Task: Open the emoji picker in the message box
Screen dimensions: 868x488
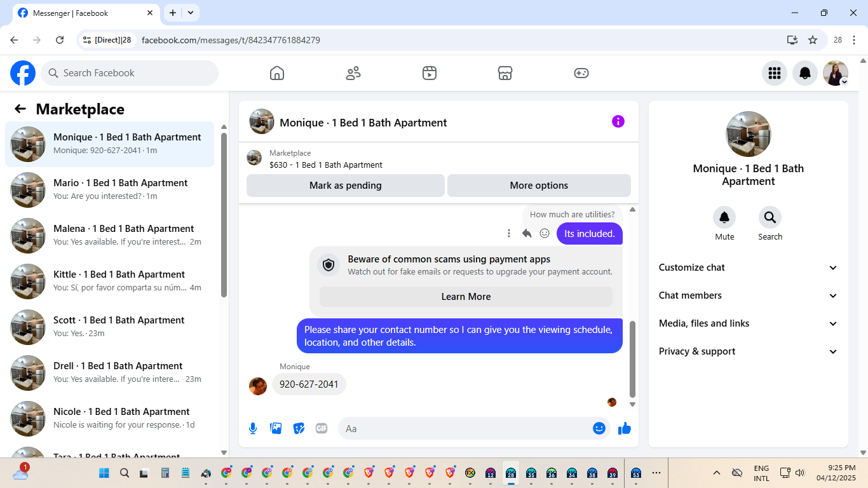Action: coord(599,428)
